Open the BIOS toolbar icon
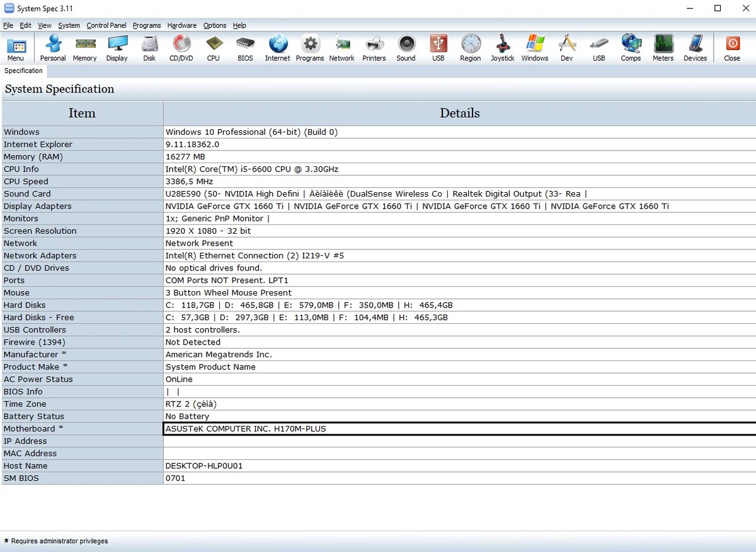Image resolution: width=756 pixels, height=552 pixels. pyautogui.click(x=245, y=49)
